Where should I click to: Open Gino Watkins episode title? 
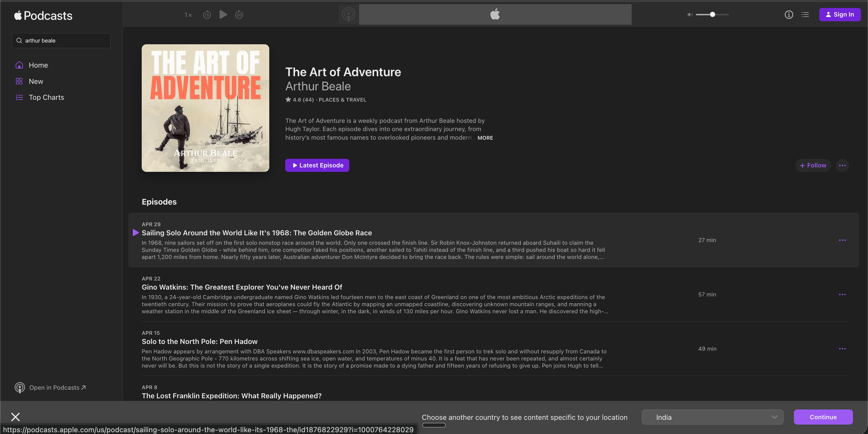(x=242, y=287)
